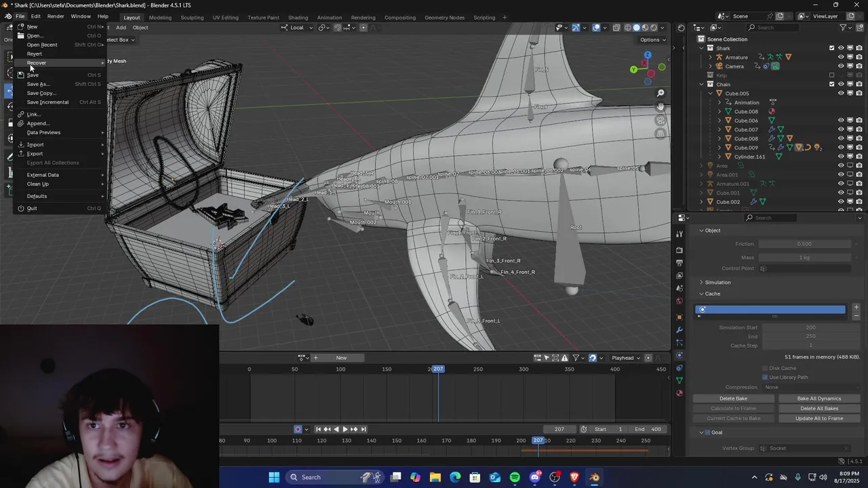Collapse the Chain collection
The image size is (868, 488).
tap(701, 85)
